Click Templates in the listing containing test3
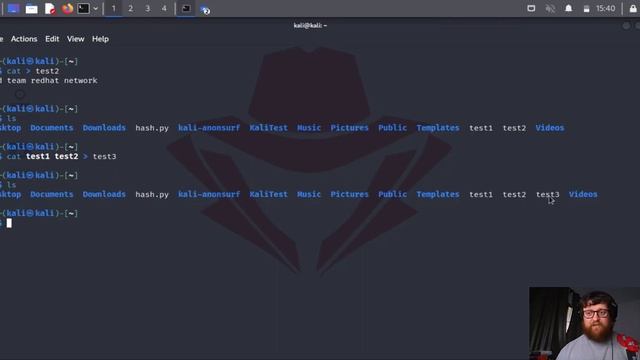The width and height of the screenshot is (640, 360). pos(438,194)
